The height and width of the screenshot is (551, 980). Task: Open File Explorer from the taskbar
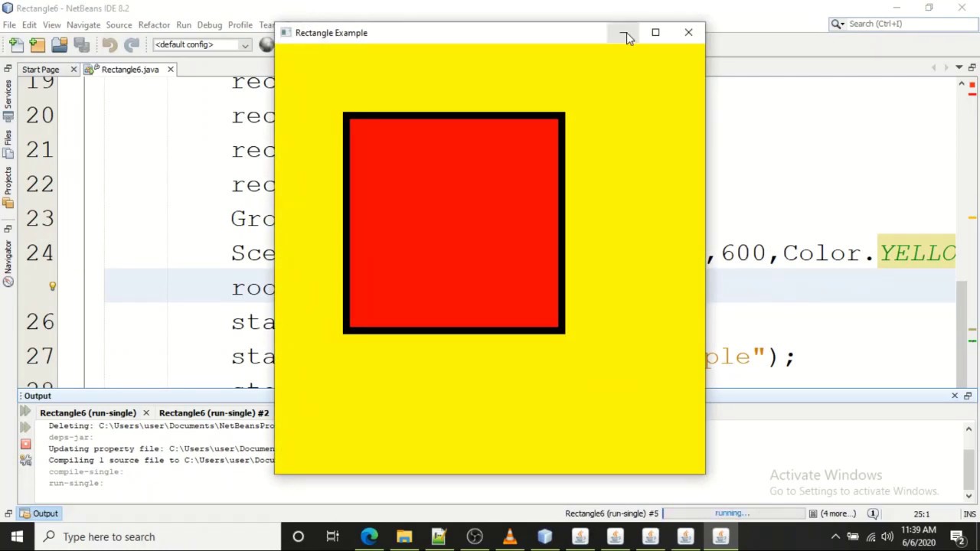(404, 536)
